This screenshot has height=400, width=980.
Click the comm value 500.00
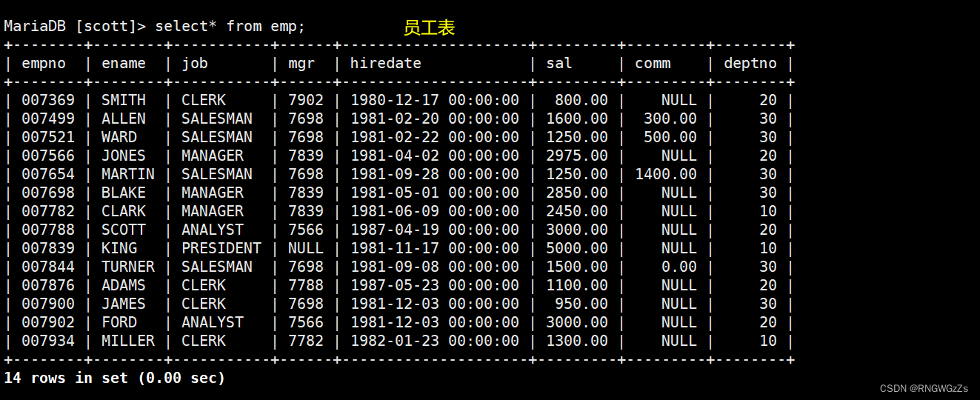point(670,137)
